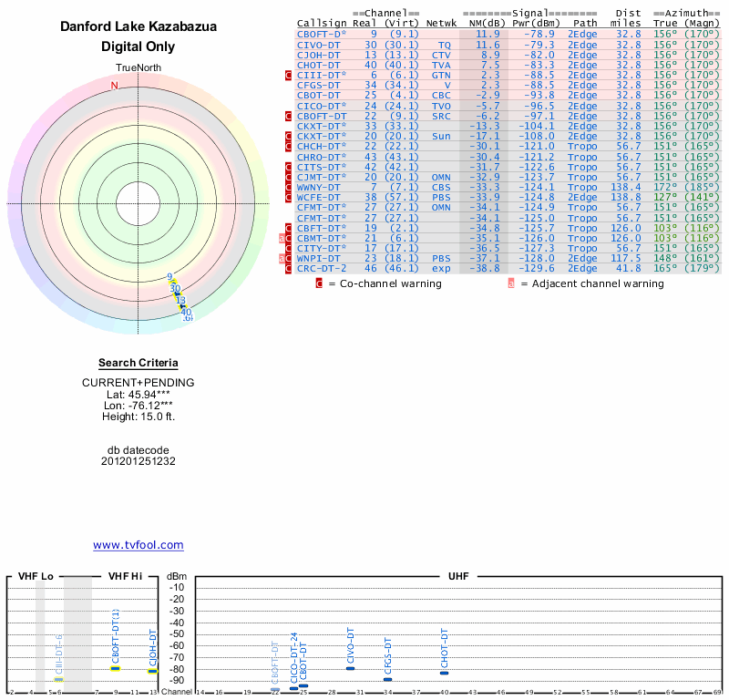
Task: Click the red C icon beside WWNY-DT
Action: pyautogui.click(x=288, y=188)
